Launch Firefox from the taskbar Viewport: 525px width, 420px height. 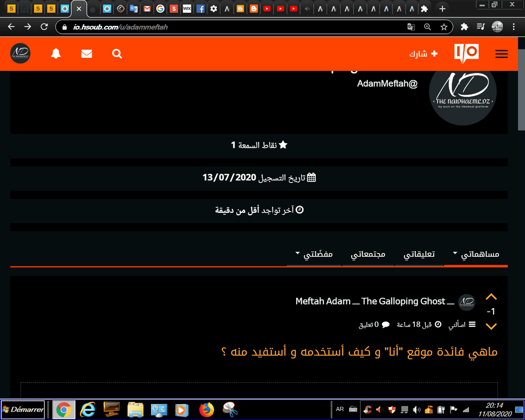click(206, 410)
